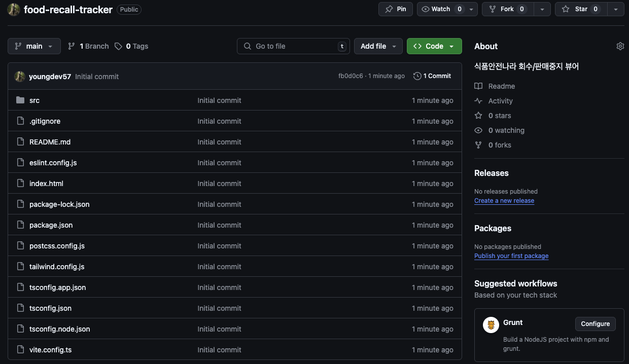The image size is (629, 364).
Task: Open the Add file dropdown
Action: click(378, 46)
